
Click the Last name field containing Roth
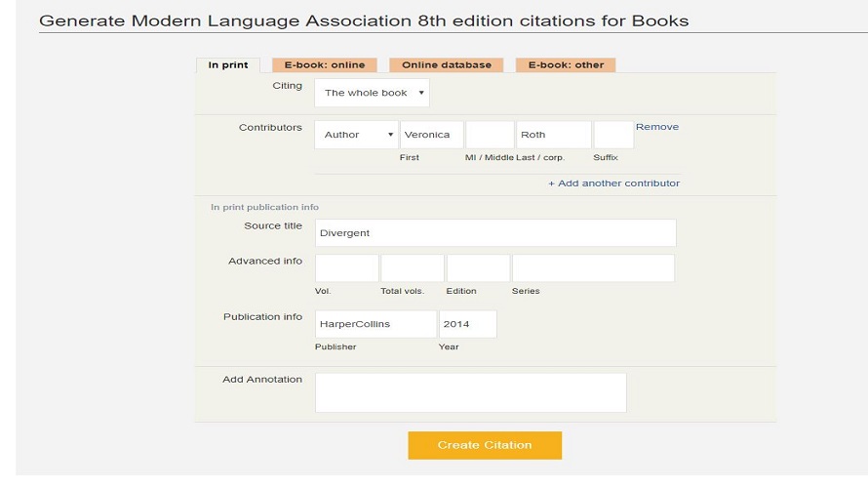point(553,135)
